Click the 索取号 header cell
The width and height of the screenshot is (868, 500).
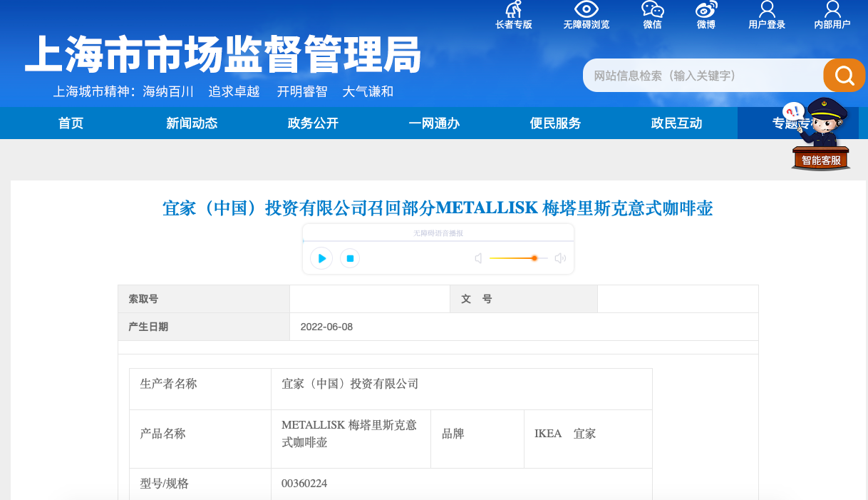[204, 299]
